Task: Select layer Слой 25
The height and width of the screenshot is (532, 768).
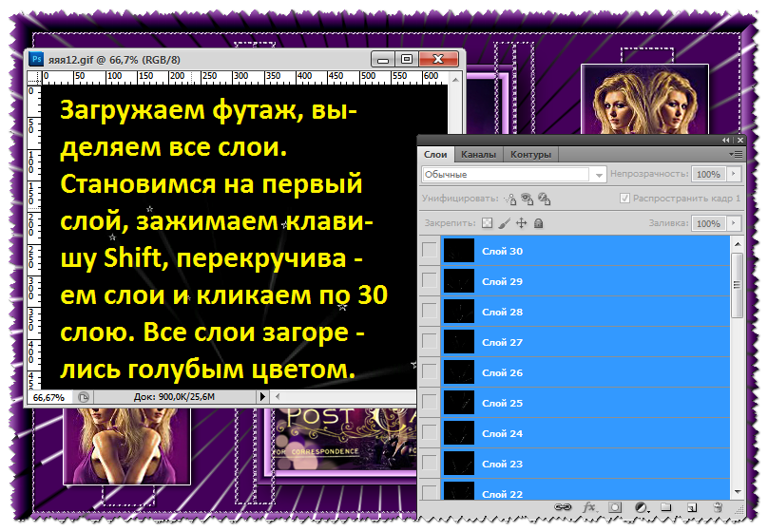Action: [586, 403]
